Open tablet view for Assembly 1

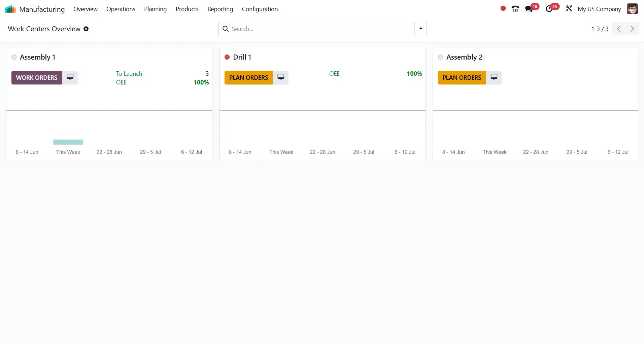pyautogui.click(x=70, y=77)
